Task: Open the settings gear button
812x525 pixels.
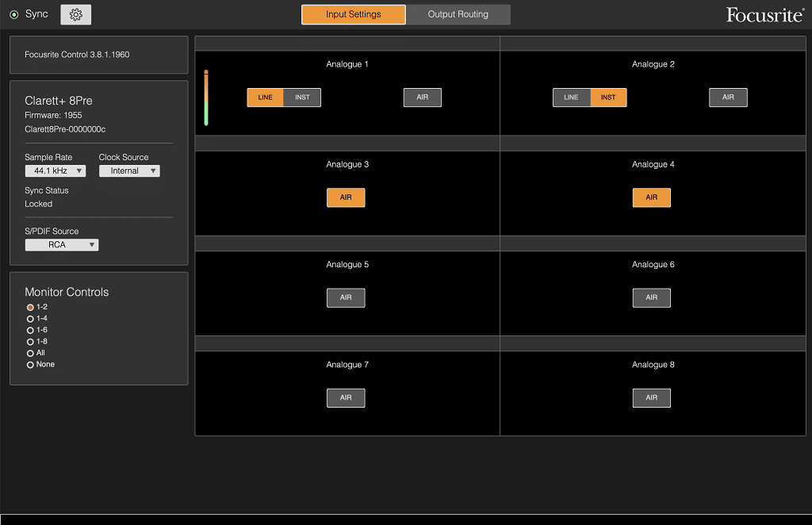Action: click(75, 14)
